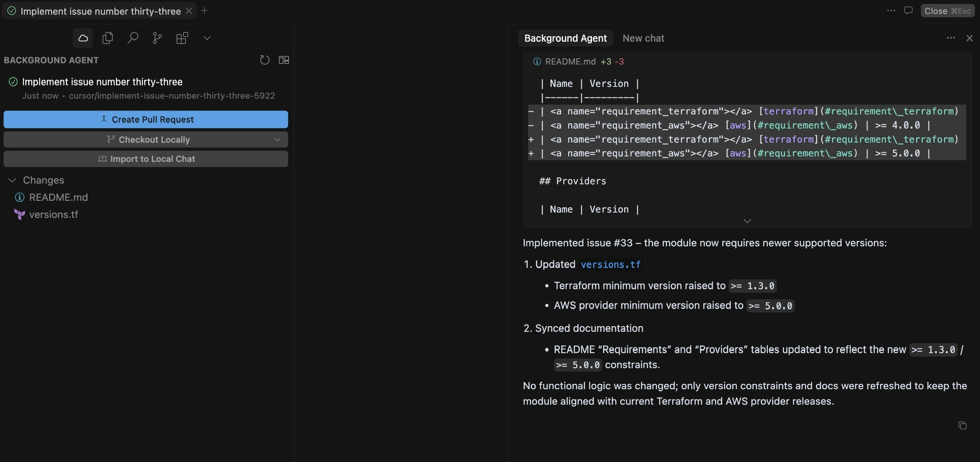Add a new tab with plus icon
Image resolution: width=980 pixels, height=462 pixels.
[x=204, y=11]
